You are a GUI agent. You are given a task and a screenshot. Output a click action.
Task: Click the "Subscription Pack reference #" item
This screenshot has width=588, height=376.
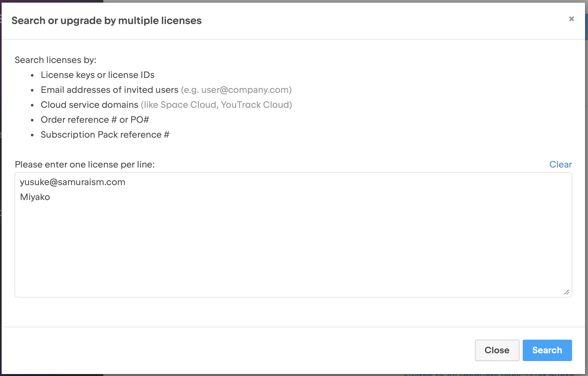105,135
